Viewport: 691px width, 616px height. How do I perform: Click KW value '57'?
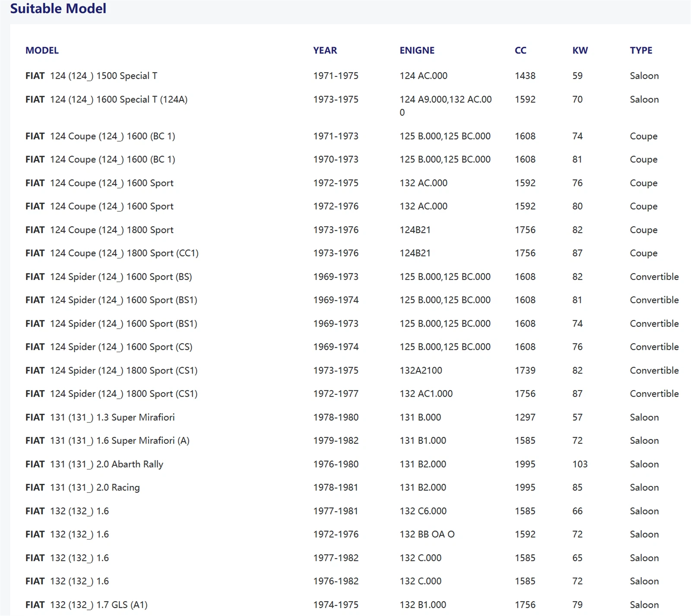click(577, 417)
